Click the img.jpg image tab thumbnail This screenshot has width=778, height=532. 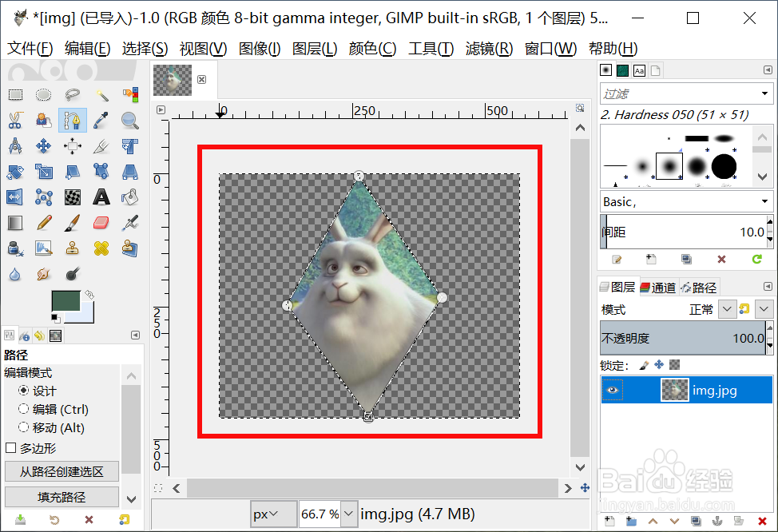point(173,80)
